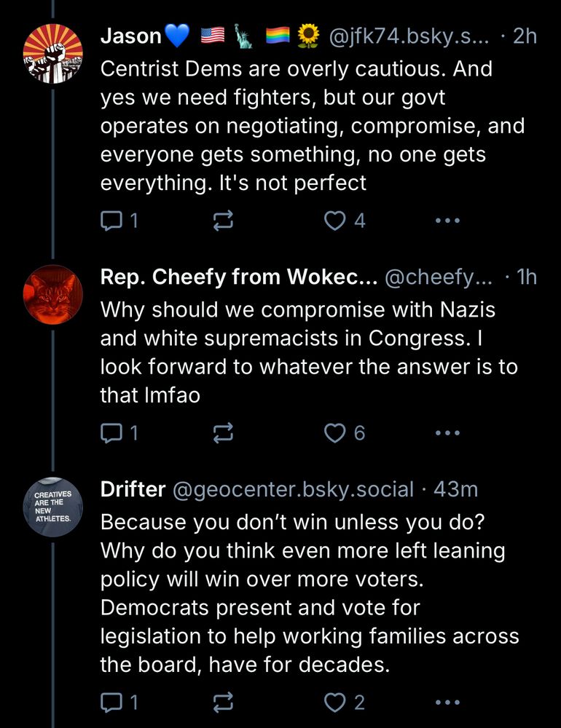The image size is (561, 728).
Task: Like Jason's post with 4 likes
Action: tap(335, 221)
